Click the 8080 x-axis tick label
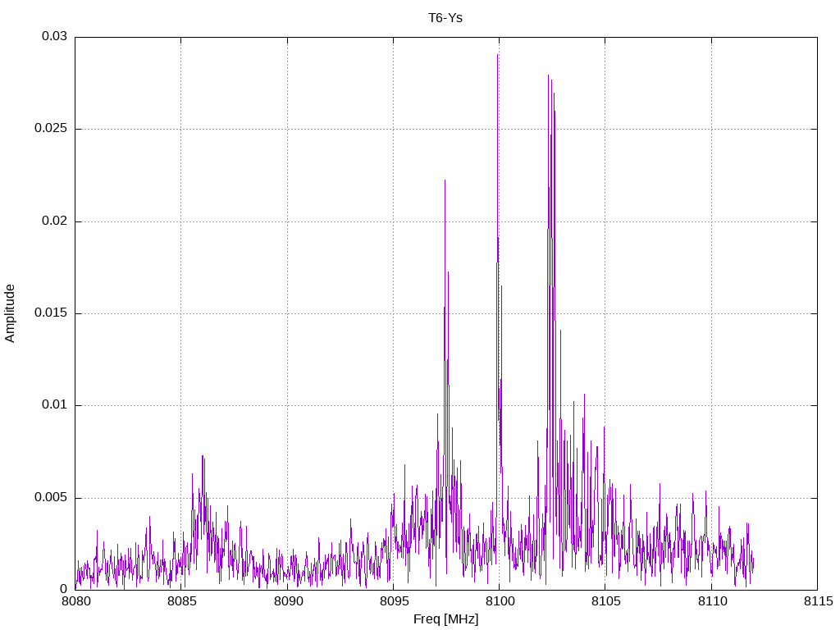 pos(75,601)
